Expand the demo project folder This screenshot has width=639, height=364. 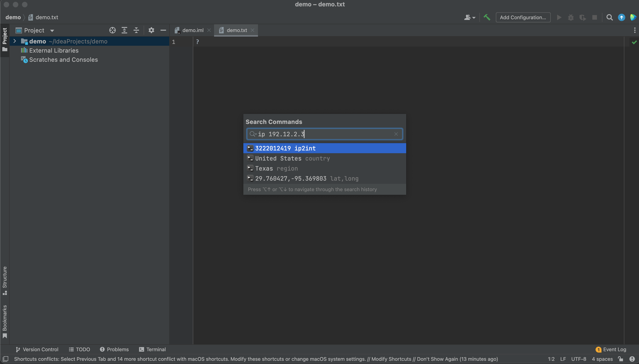point(14,41)
